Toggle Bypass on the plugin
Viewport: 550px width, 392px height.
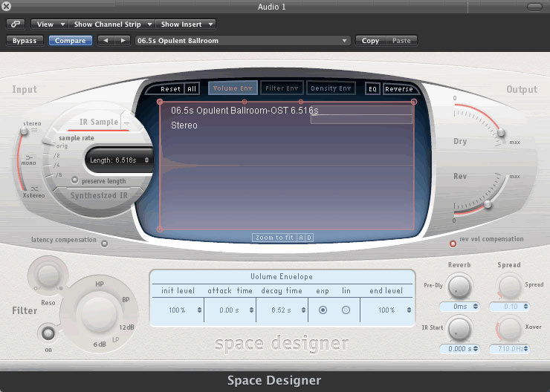point(25,41)
